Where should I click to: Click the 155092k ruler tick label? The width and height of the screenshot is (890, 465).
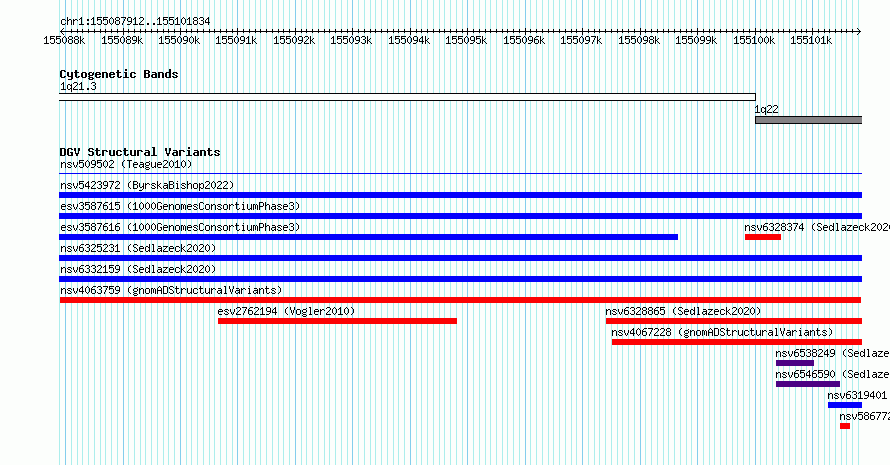(x=294, y=40)
